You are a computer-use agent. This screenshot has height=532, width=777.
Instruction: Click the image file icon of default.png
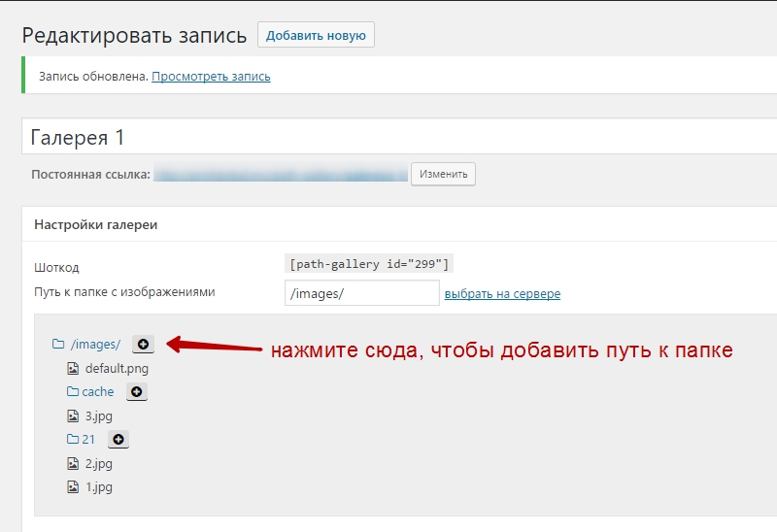73,368
